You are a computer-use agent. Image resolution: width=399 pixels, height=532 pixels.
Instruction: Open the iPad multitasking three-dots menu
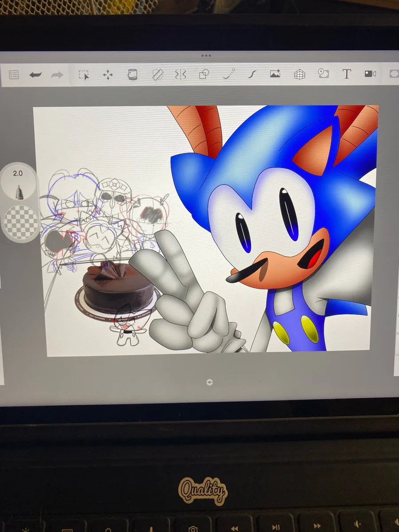click(x=206, y=56)
